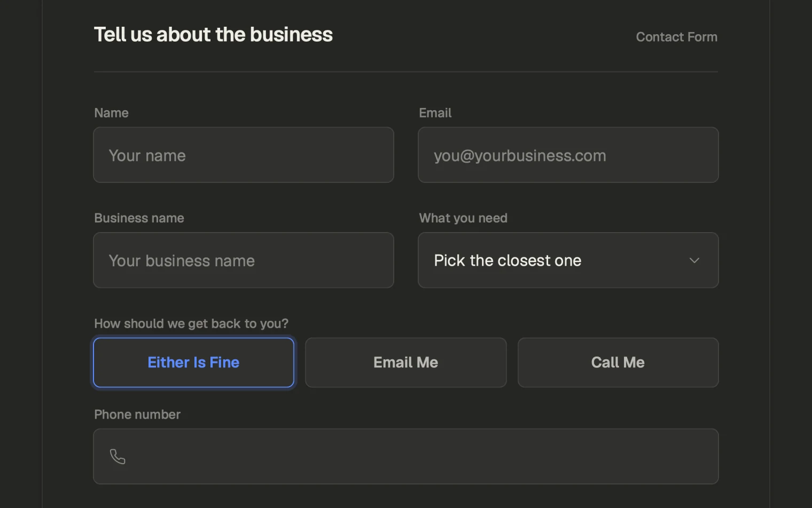Click the you@yourbusiness.com email field

coord(568,155)
